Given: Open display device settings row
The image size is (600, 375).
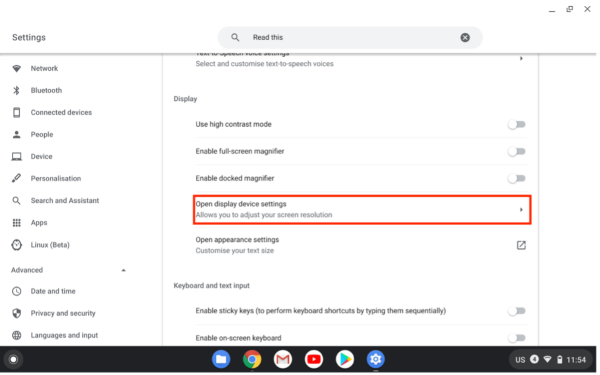Looking at the screenshot, I should [362, 210].
